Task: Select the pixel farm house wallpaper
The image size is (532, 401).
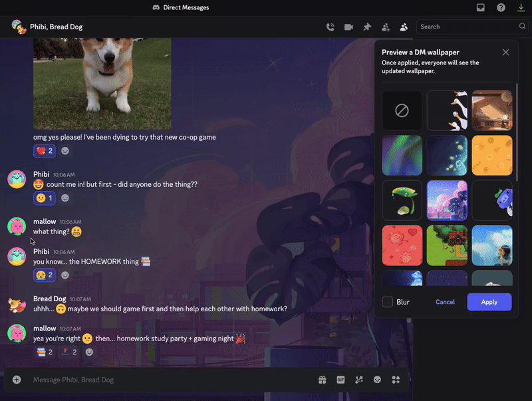Action: tap(447, 245)
